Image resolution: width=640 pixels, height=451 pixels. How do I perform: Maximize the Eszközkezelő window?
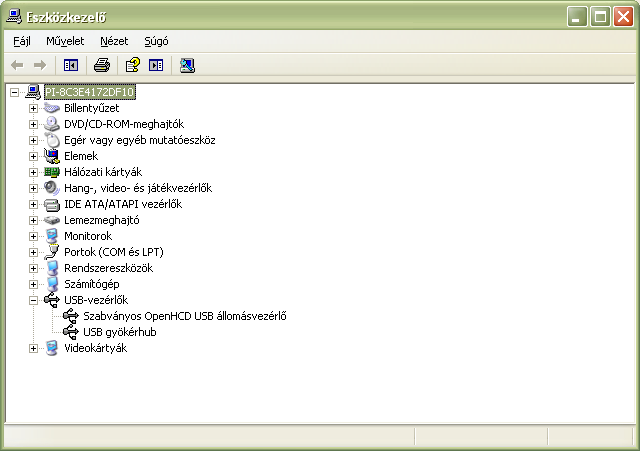tap(600, 17)
